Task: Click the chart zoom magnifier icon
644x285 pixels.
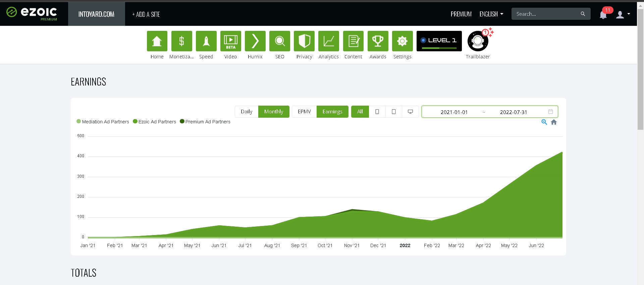Action: click(544, 122)
